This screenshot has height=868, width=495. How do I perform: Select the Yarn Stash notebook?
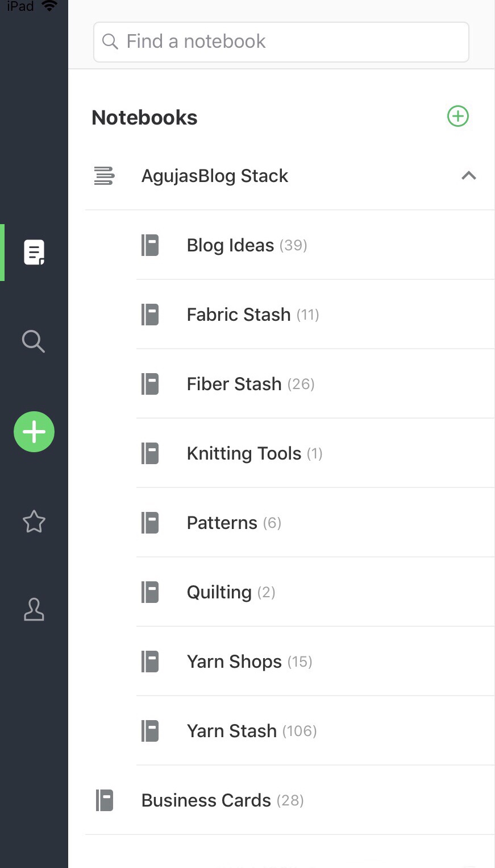(232, 731)
